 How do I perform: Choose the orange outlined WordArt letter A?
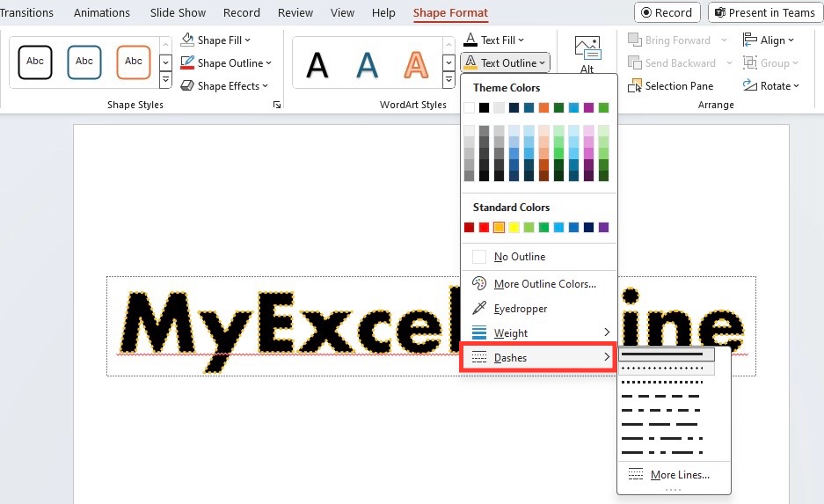pyautogui.click(x=416, y=64)
